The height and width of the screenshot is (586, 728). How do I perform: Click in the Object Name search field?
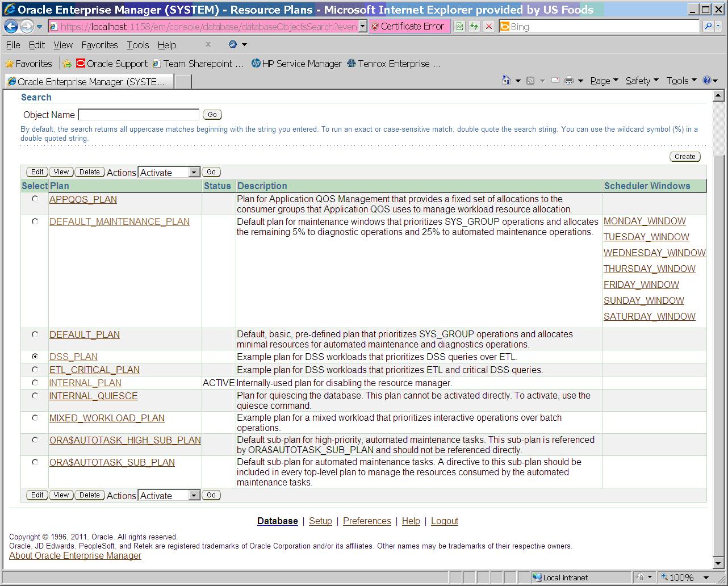click(x=139, y=115)
